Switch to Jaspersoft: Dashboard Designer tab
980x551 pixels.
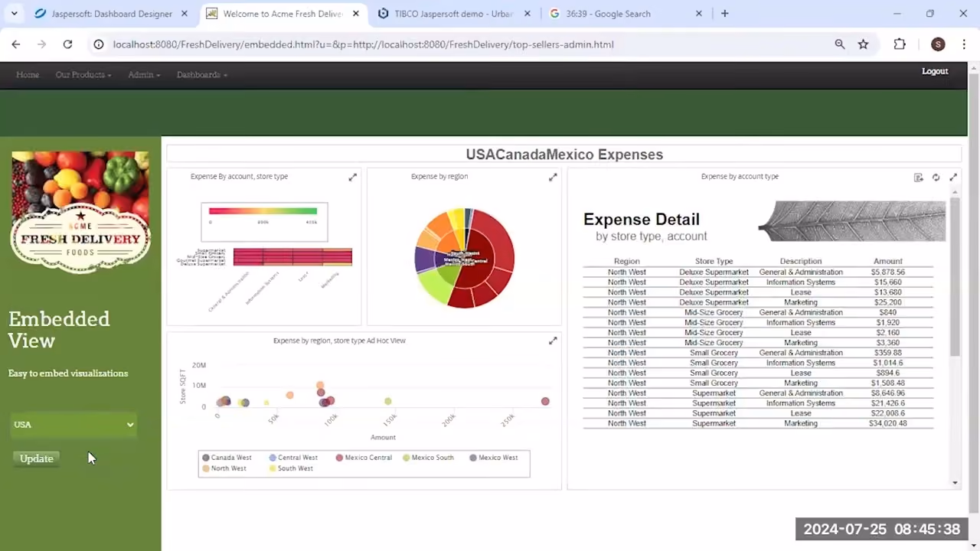coord(111,14)
